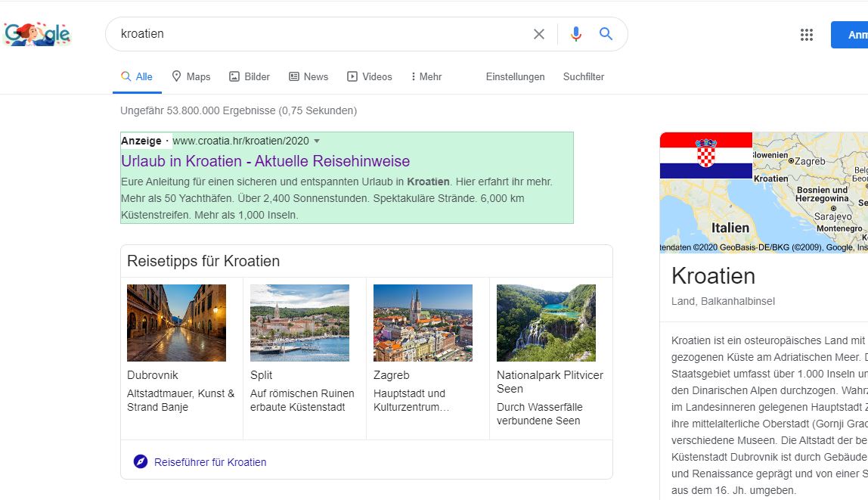Click the blue magnifier search icon
868x500 pixels.
pyautogui.click(x=606, y=34)
